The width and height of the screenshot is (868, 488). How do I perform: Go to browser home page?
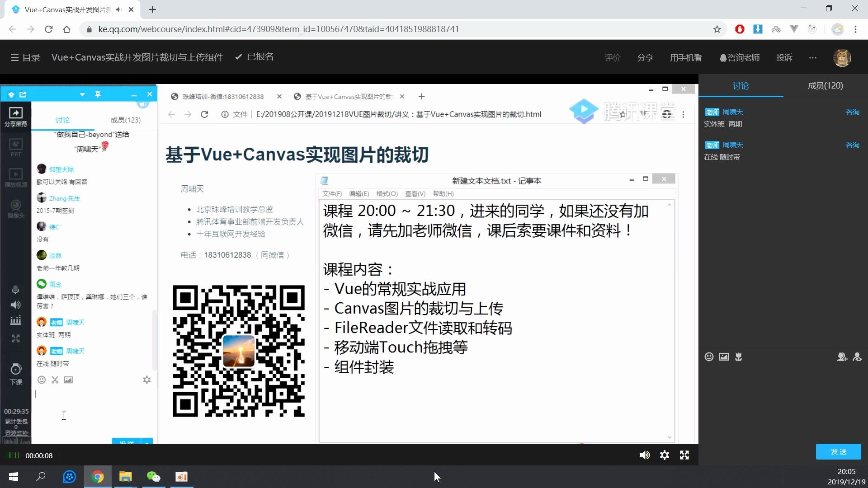pos(67,29)
